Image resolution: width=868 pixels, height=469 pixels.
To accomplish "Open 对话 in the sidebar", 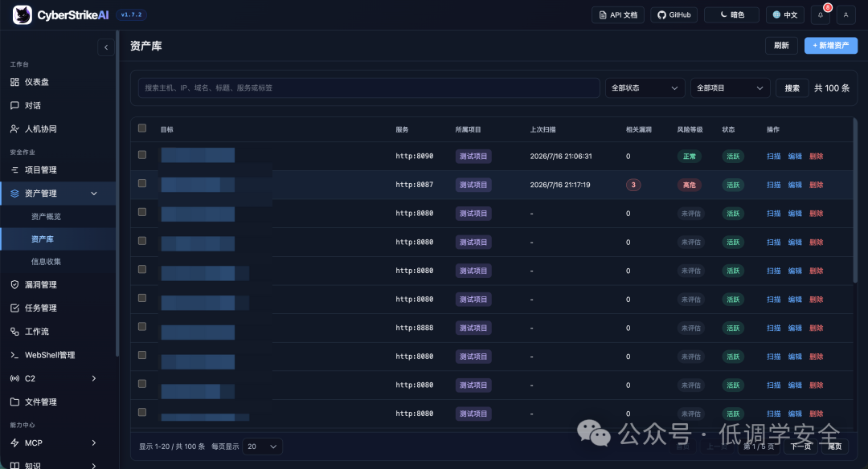I will pos(58,105).
